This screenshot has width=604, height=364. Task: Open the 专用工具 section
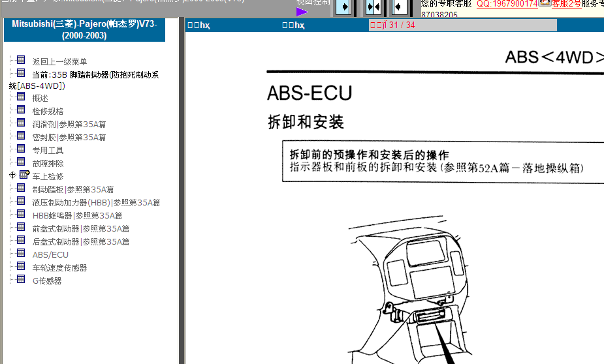click(48, 151)
